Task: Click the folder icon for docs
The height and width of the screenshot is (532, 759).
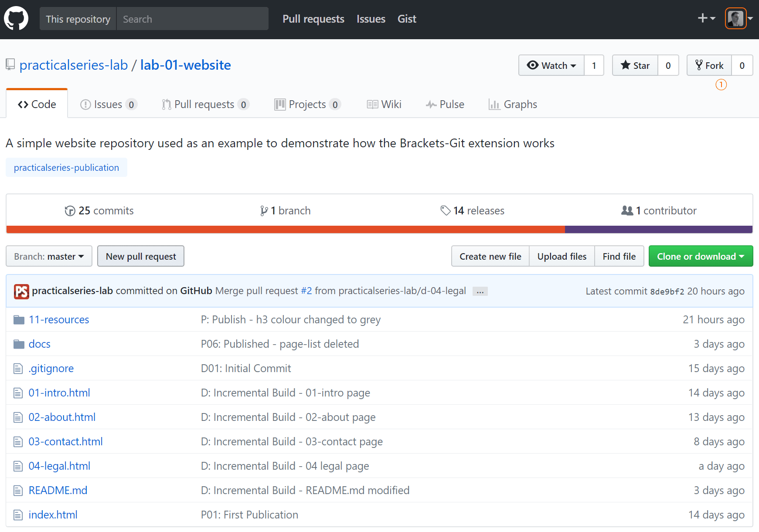Action: [19, 344]
